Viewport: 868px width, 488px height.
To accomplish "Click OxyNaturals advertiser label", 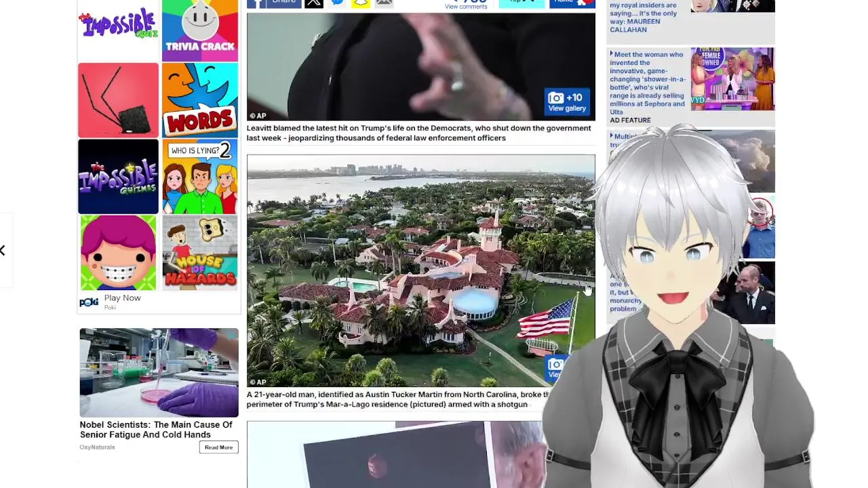I will pyautogui.click(x=97, y=447).
